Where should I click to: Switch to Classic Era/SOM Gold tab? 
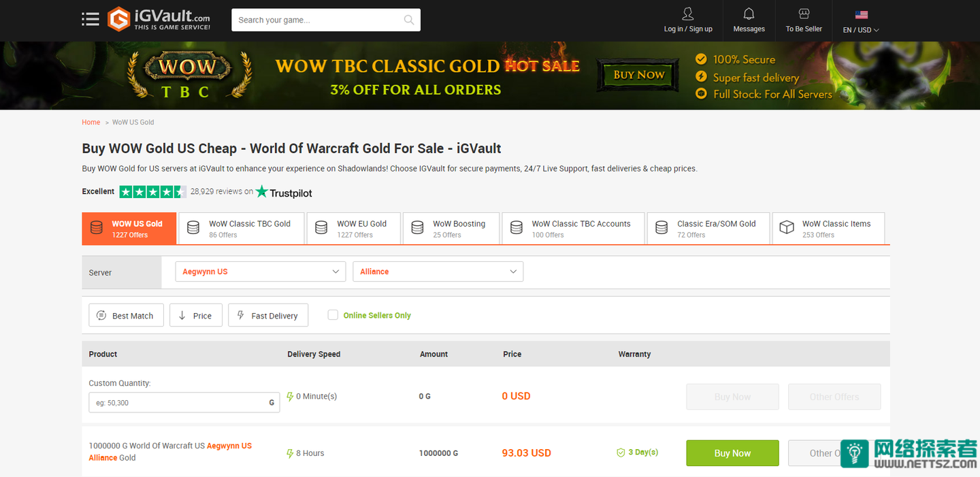708,229
